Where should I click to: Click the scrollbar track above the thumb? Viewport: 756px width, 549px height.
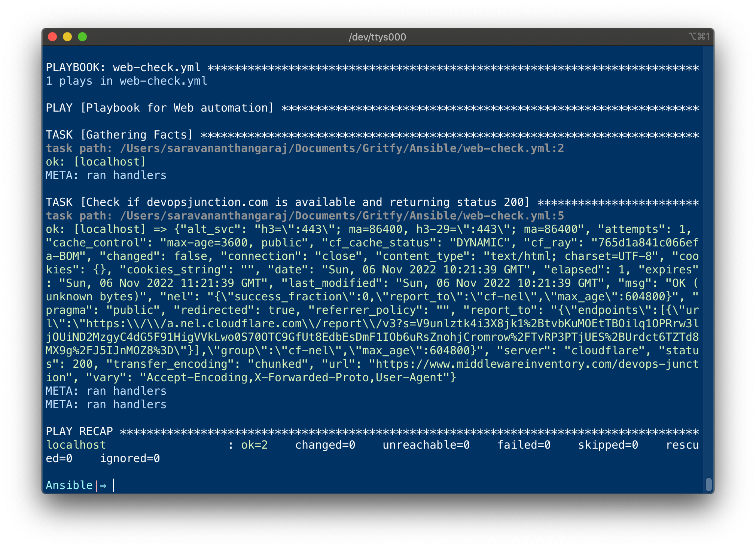click(708, 262)
